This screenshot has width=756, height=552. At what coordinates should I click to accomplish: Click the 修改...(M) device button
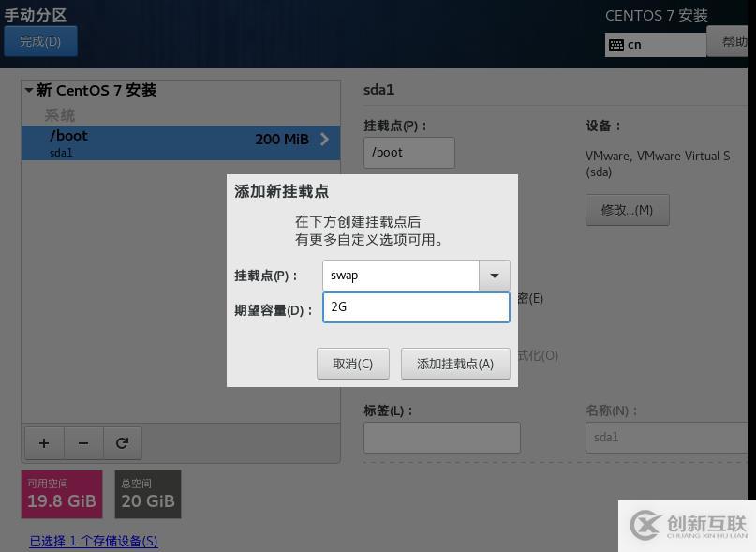click(628, 210)
